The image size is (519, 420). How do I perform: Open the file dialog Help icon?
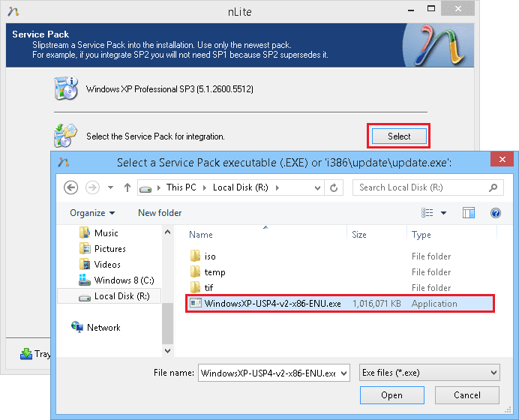495,213
